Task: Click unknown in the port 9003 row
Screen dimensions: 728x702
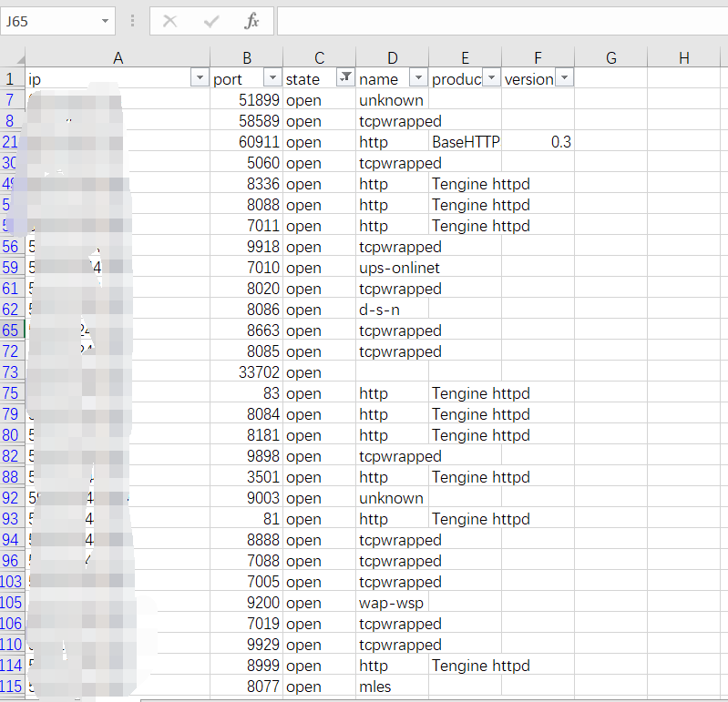Action: click(391, 498)
